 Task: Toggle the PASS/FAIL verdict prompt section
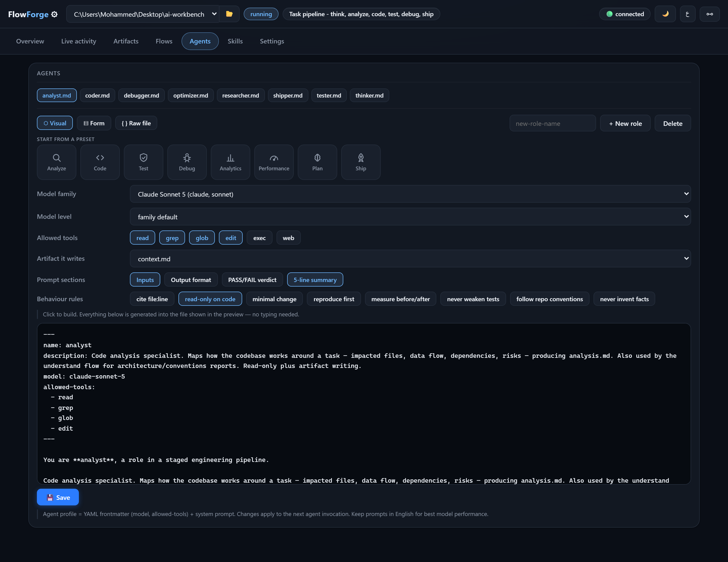pos(252,280)
